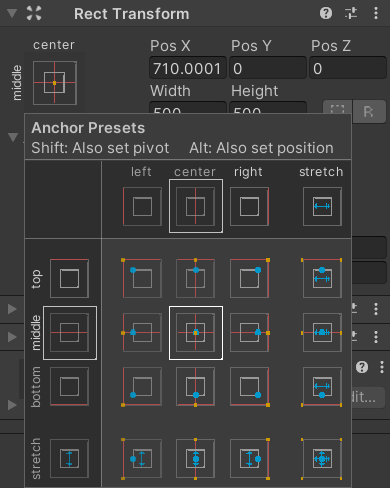The height and width of the screenshot is (488, 390).
Task: Click the "Shift: Also set pivot" hint
Action: tap(100, 148)
